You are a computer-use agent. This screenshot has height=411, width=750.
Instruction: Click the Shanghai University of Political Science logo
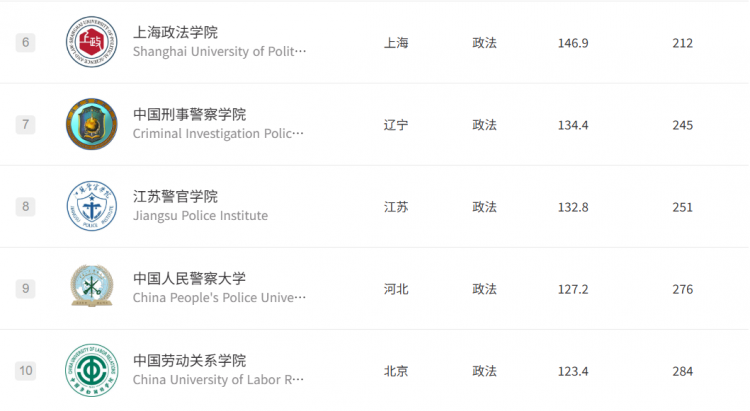click(91, 42)
